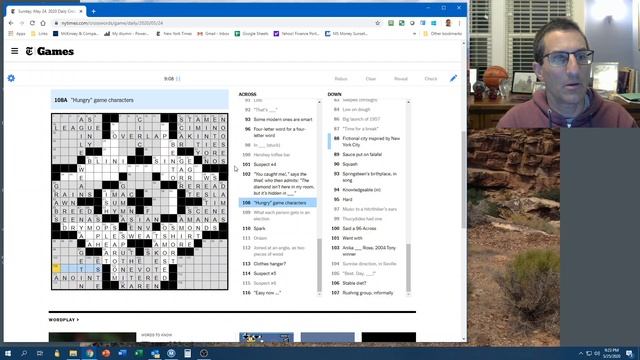Select down clue 107 Rushing group, informally
Viewport: 640px width, 360px height.
tap(367, 293)
